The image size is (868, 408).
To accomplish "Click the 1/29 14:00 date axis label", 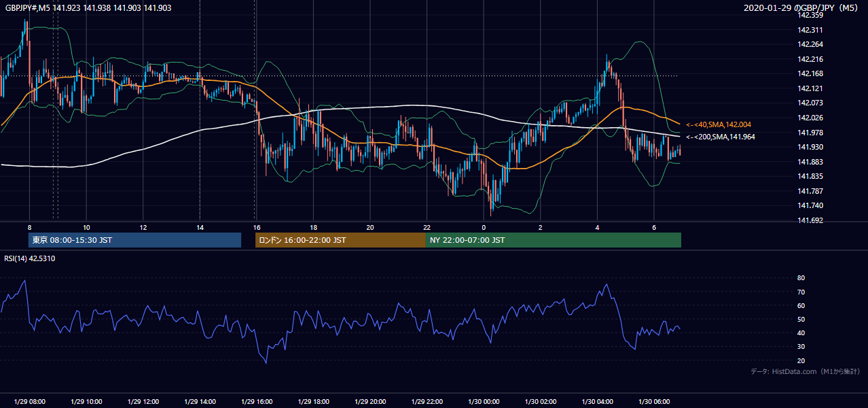I will click(200, 401).
